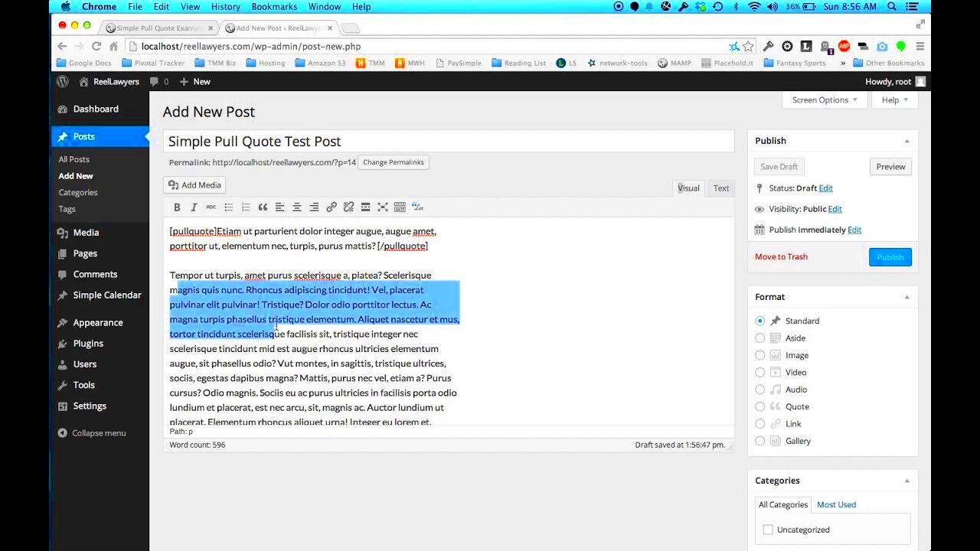Select Image post format
The width and height of the screenshot is (980, 551).
coord(759,355)
